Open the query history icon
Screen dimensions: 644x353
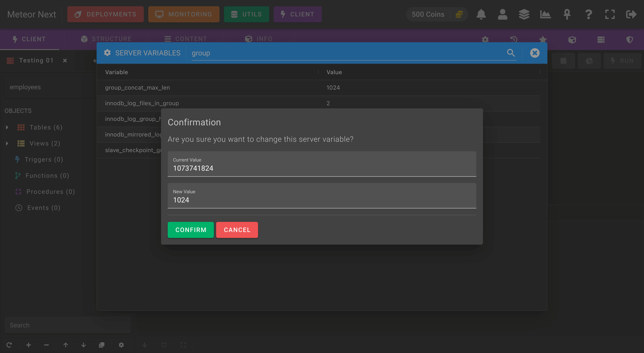click(x=514, y=39)
